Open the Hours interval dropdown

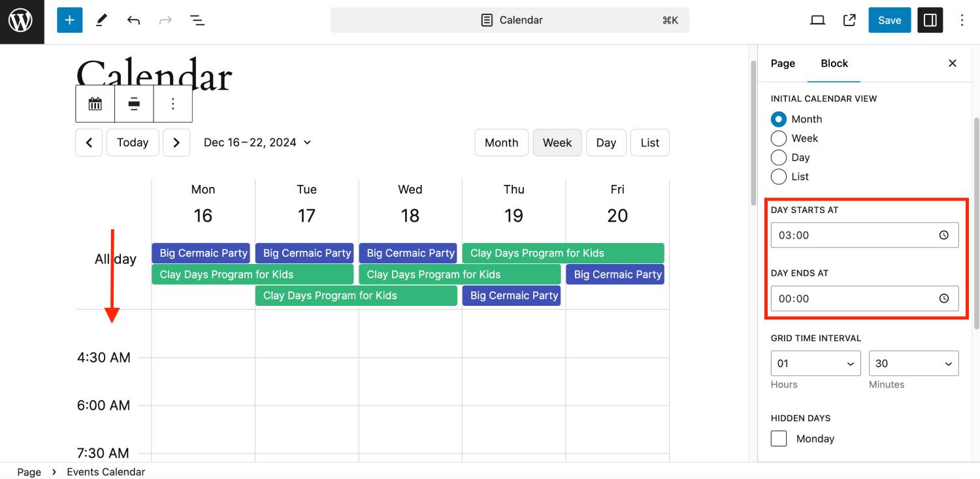815,363
